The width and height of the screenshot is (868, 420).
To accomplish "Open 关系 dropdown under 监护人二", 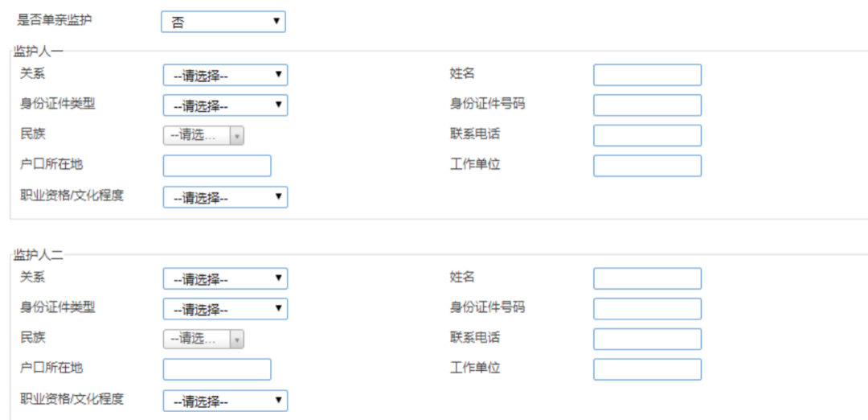I will pyautogui.click(x=225, y=279).
